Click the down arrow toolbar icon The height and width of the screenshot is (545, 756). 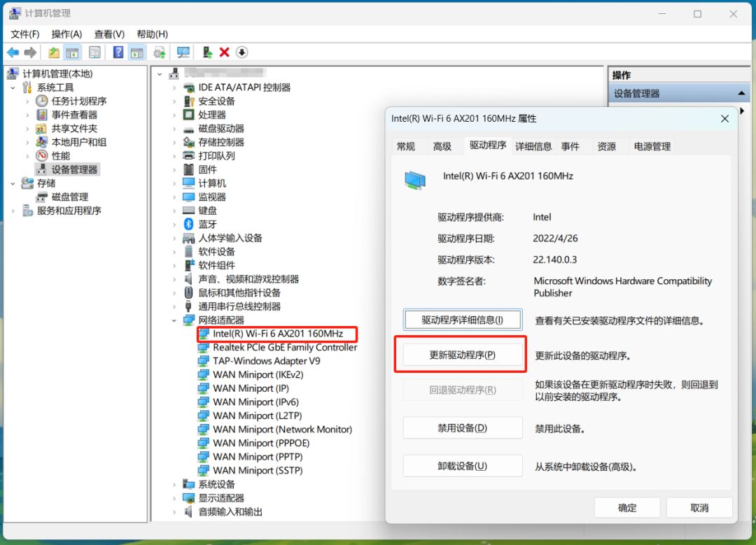242,52
